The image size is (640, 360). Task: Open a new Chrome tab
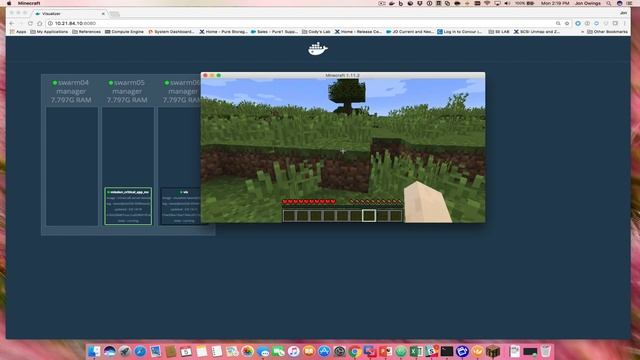(x=115, y=14)
